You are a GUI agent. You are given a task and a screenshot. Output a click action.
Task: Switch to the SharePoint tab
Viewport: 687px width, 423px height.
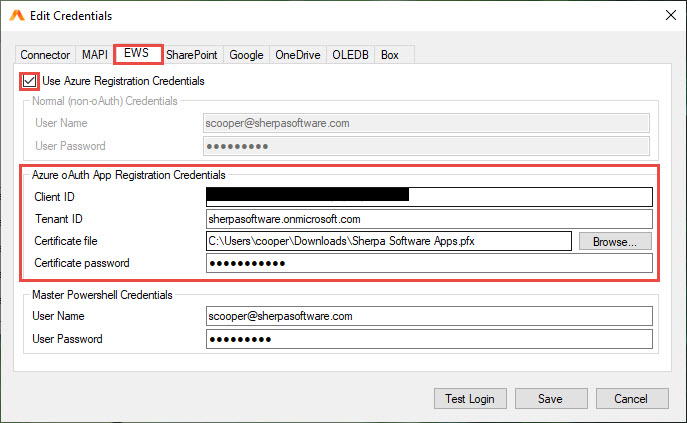tap(193, 55)
